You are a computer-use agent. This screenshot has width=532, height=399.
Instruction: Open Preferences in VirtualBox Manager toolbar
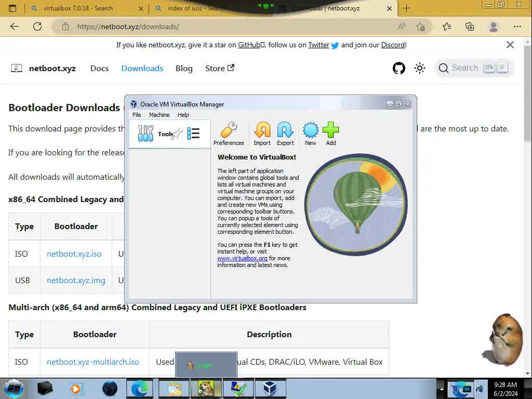click(x=229, y=134)
